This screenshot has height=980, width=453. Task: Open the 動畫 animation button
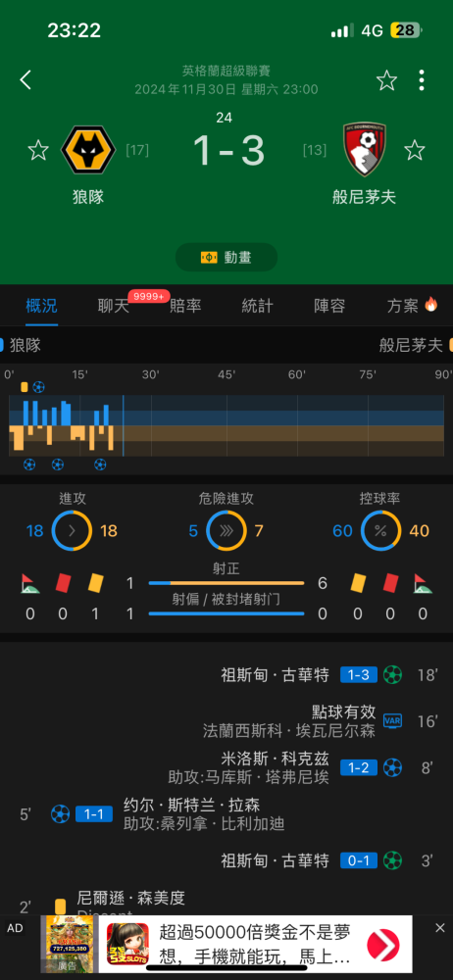[x=226, y=257]
